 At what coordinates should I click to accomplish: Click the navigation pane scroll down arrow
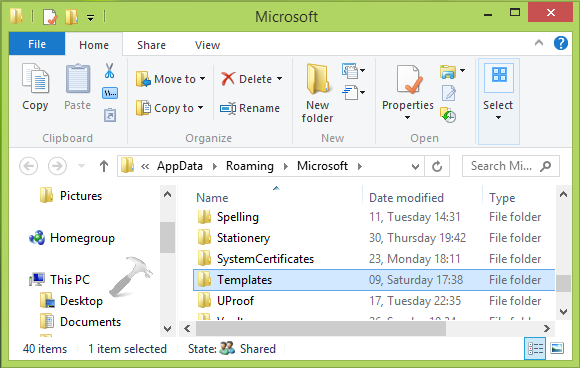[x=168, y=328]
